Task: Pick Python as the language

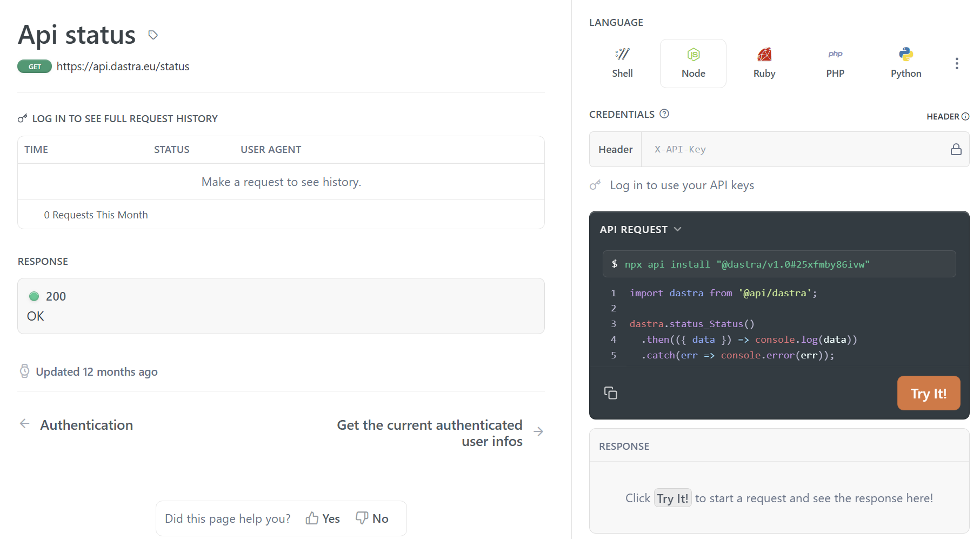Action: tap(905, 63)
